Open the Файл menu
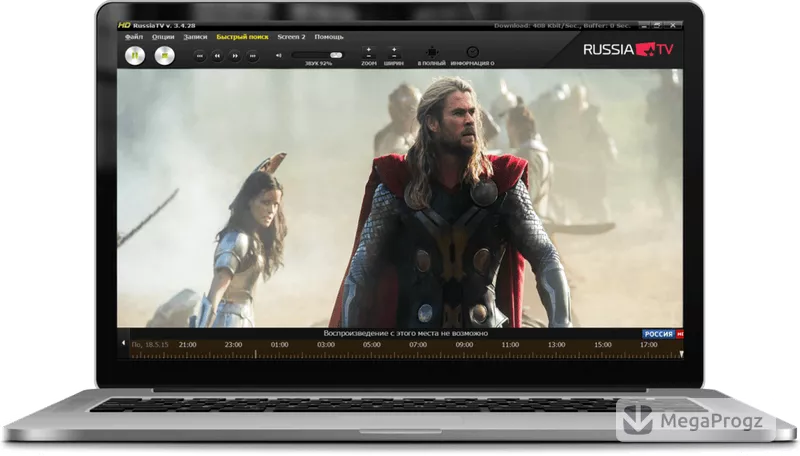The height and width of the screenshot is (456, 800). [134, 37]
